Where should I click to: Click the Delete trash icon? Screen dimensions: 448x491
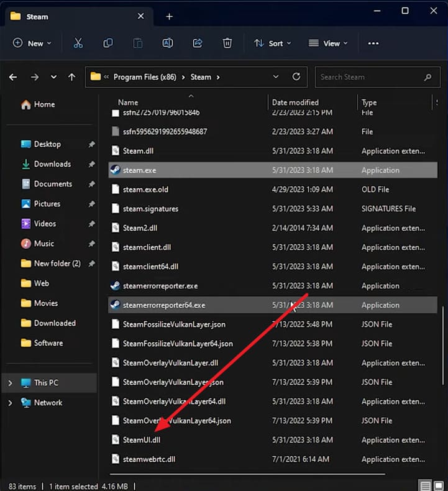[x=227, y=44]
